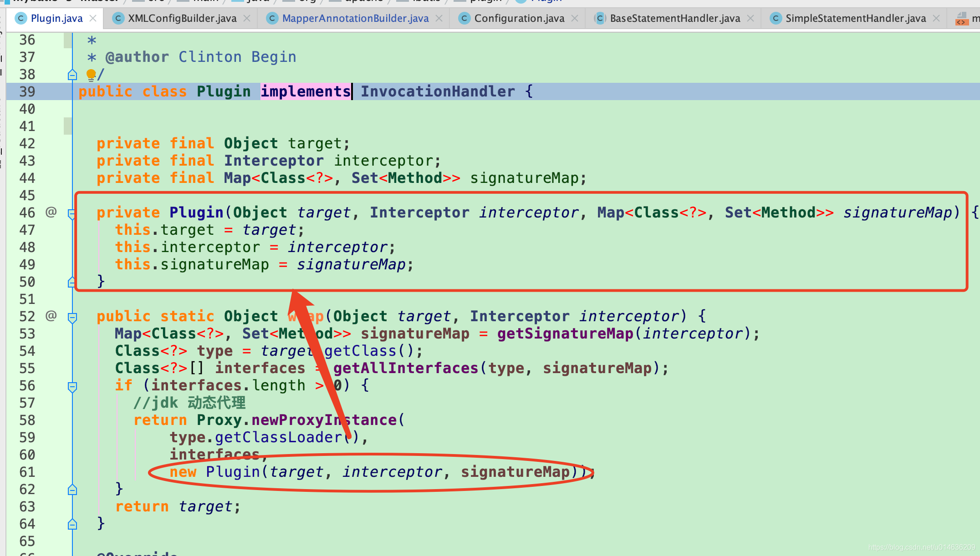
Task: Close the MapperAnnotationBuilder.java tab
Action: (x=439, y=18)
